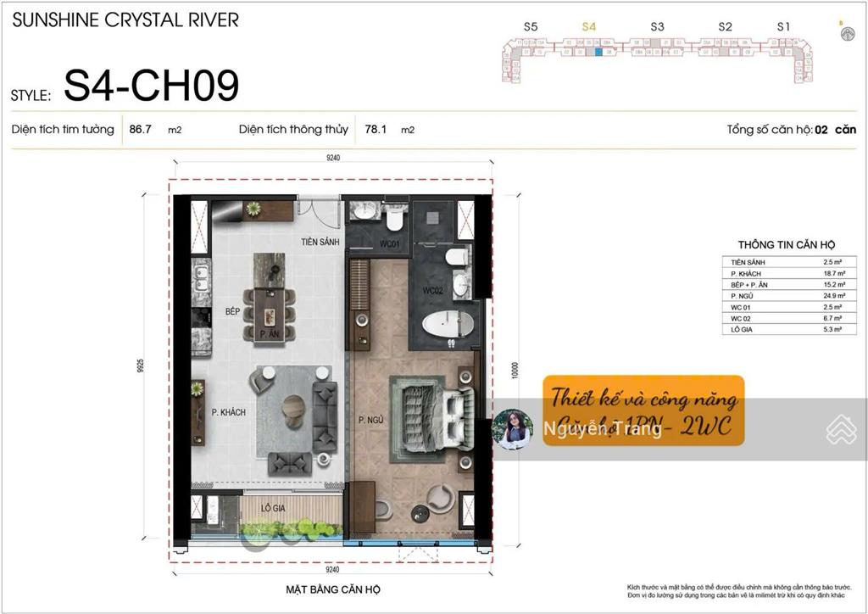This screenshot has height=614, width=868.
Task: Click the top 9240 dimension
Action: click(332, 158)
